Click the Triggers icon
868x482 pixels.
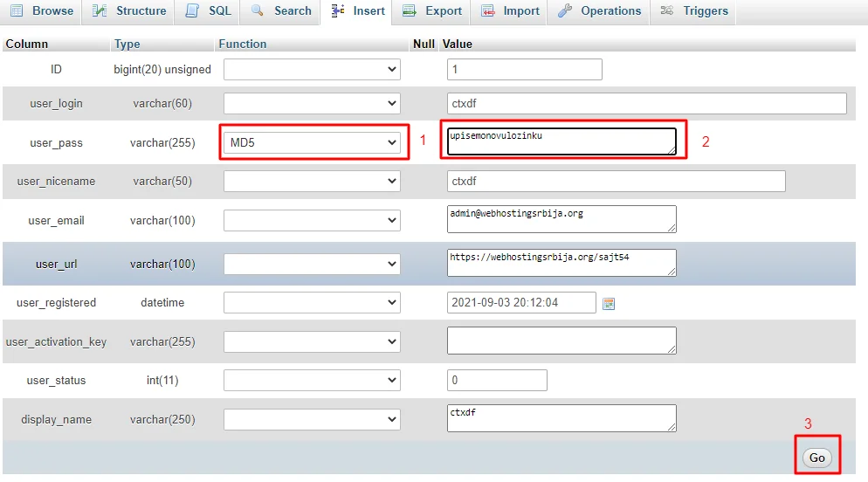click(667, 10)
